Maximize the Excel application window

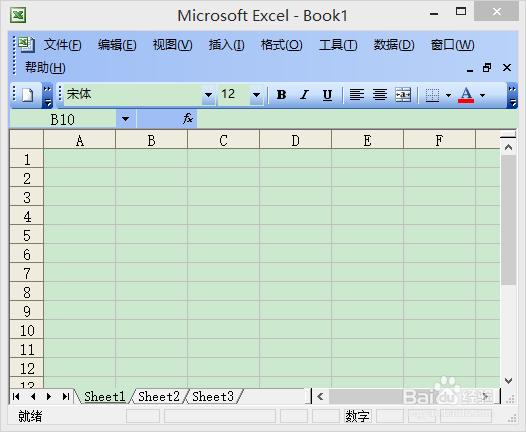[x=461, y=12]
